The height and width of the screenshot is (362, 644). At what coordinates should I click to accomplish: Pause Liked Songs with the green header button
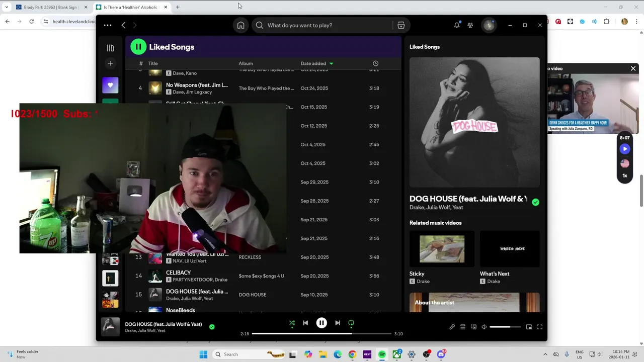(138, 47)
